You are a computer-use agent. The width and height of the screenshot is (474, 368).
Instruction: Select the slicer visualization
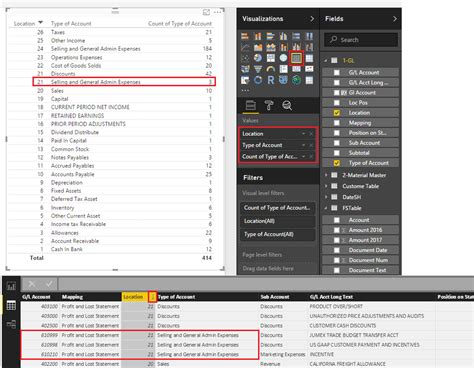coord(245,80)
